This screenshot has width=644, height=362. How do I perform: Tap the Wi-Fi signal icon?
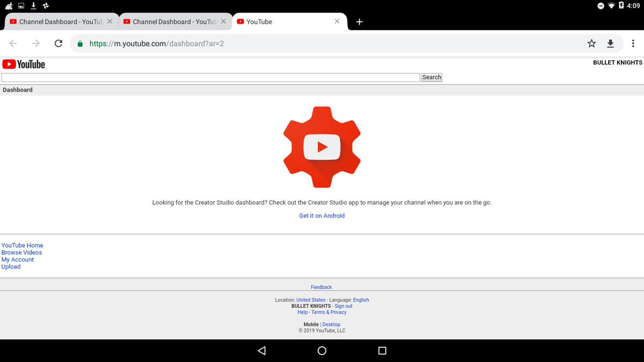[611, 5]
